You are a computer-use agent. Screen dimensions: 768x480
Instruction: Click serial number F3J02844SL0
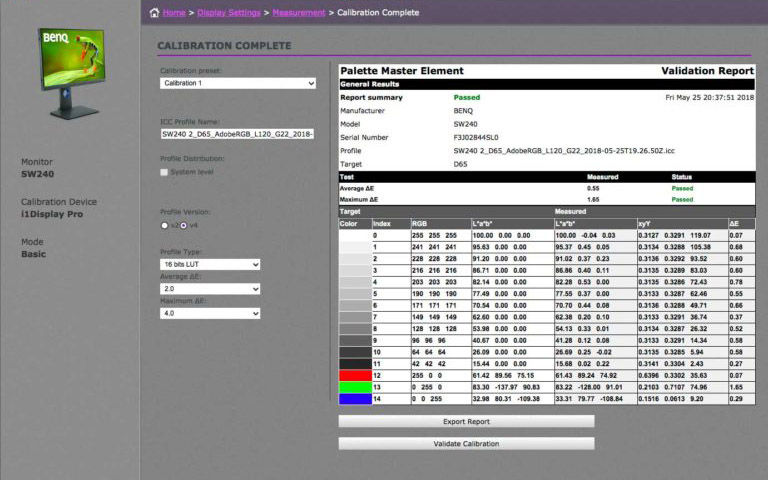[x=476, y=138]
